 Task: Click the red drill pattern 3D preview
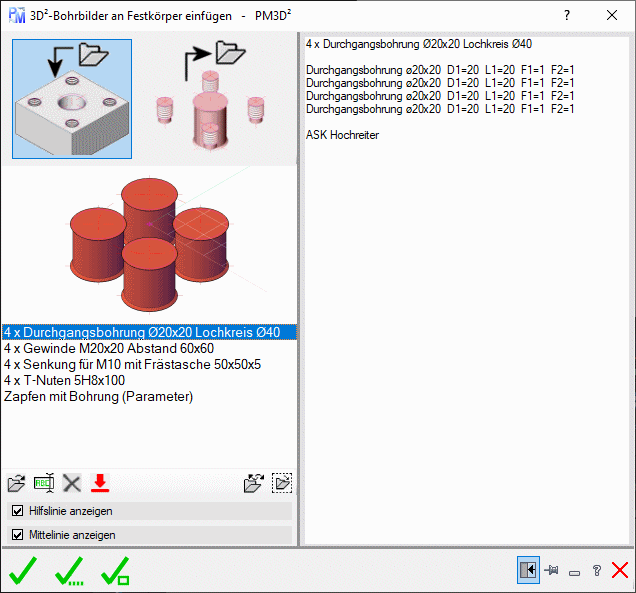coord(148,242)
